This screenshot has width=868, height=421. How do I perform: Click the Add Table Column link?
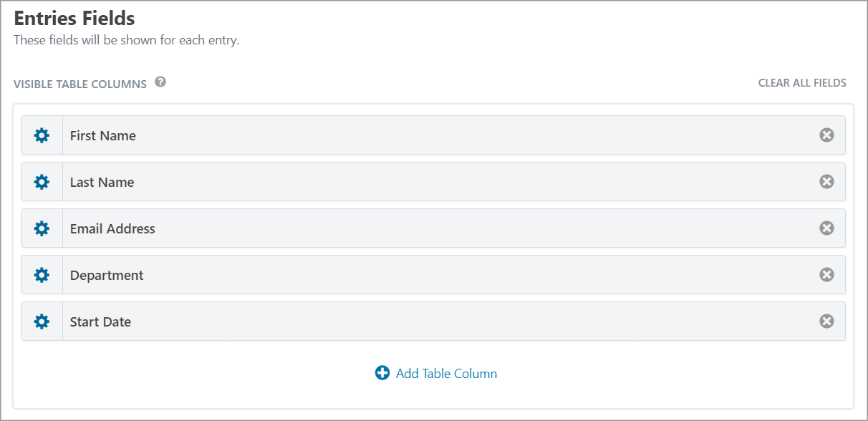(446, 374)
